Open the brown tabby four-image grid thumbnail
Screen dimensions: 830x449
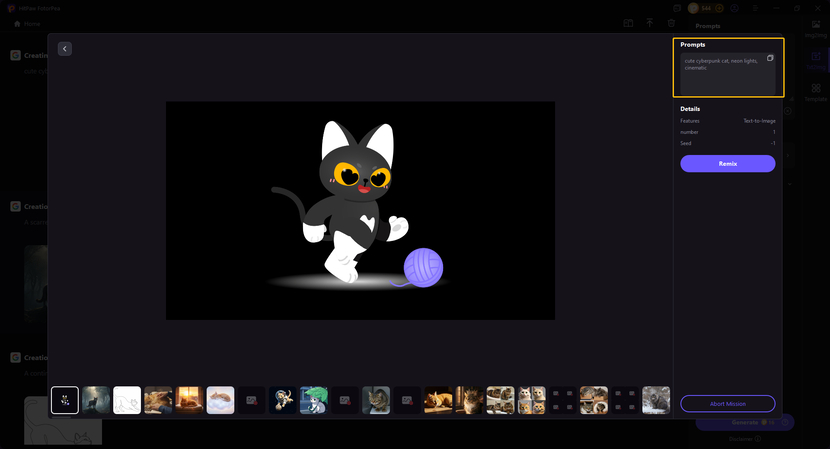tap(500, 400)
